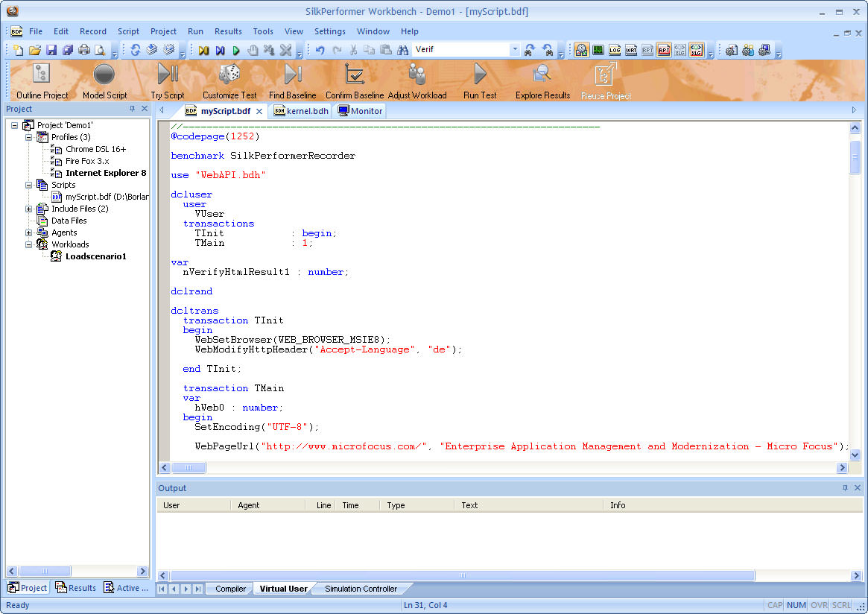Click the LOG file toolbar icon
Screen dimensions: 868x614
pyautogui.click(x=615, y=51)
